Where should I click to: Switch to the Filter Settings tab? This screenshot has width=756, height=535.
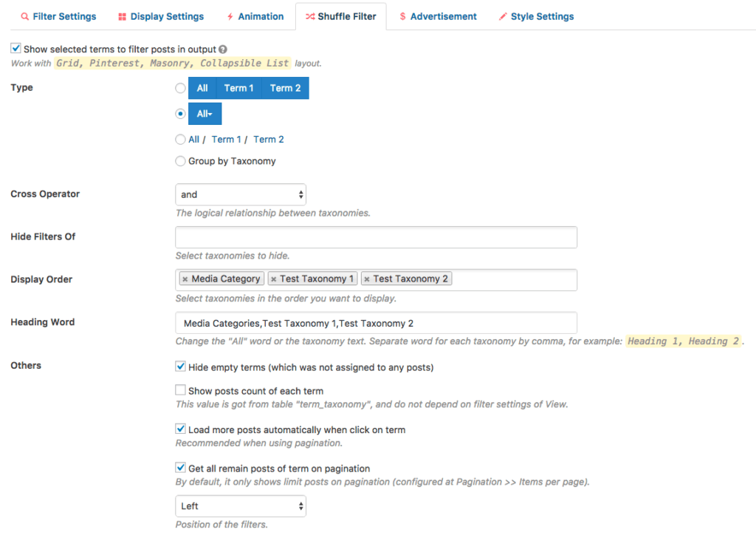(x=58, y=16)
